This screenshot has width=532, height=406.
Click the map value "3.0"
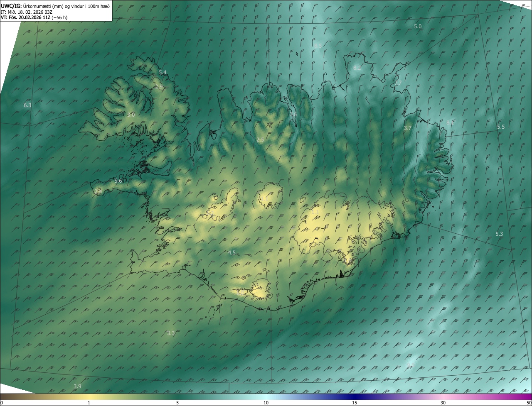(x=131, y=115)
